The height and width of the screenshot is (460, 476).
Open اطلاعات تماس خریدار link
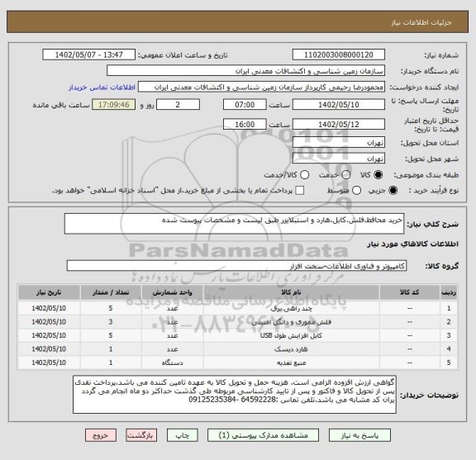point(102,88)
